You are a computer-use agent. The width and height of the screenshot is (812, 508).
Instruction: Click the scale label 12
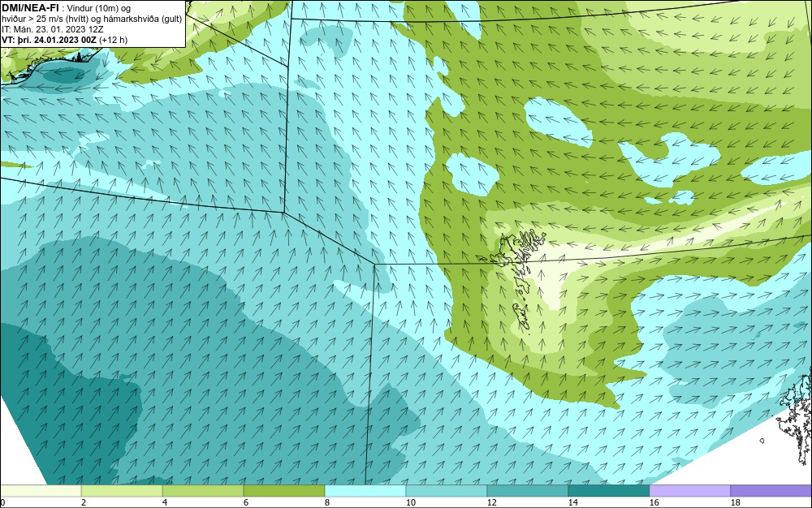pos(491,502)
